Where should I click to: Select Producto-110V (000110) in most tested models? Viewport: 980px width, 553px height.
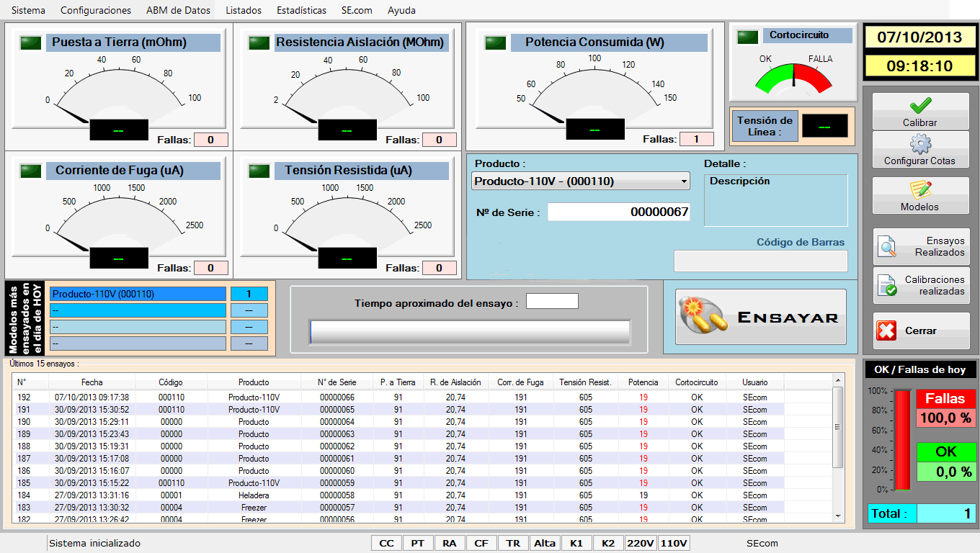[137, 294]
